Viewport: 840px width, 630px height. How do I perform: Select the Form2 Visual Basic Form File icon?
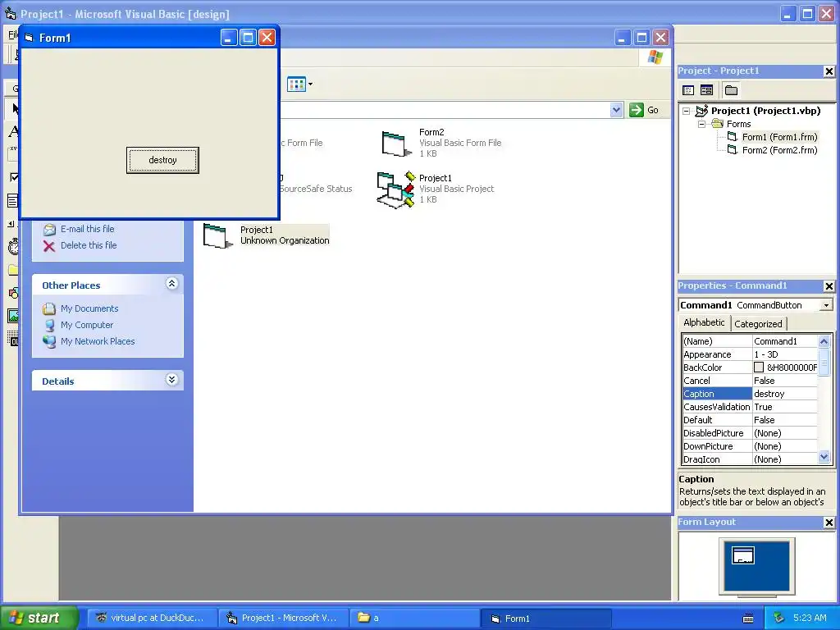pos(396,144)
